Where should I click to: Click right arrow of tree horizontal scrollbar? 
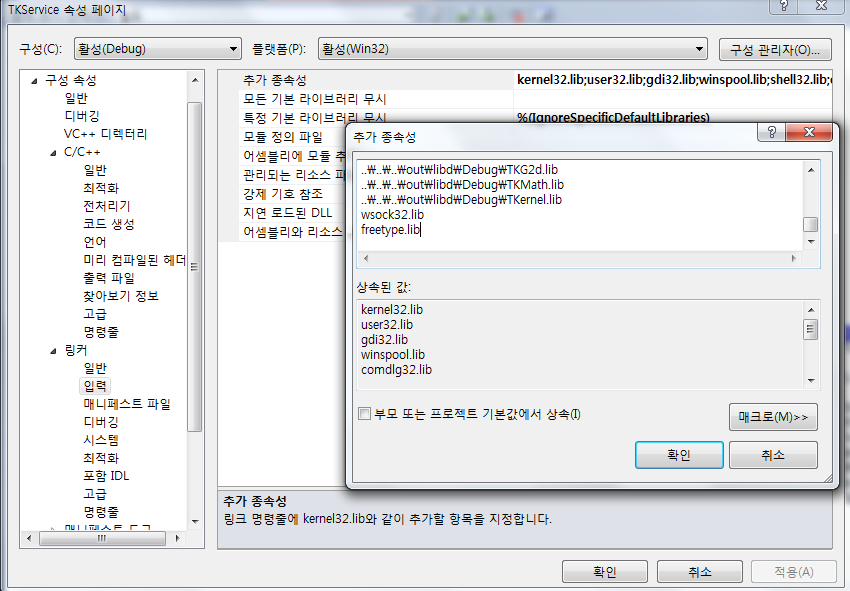click(177, 538)
